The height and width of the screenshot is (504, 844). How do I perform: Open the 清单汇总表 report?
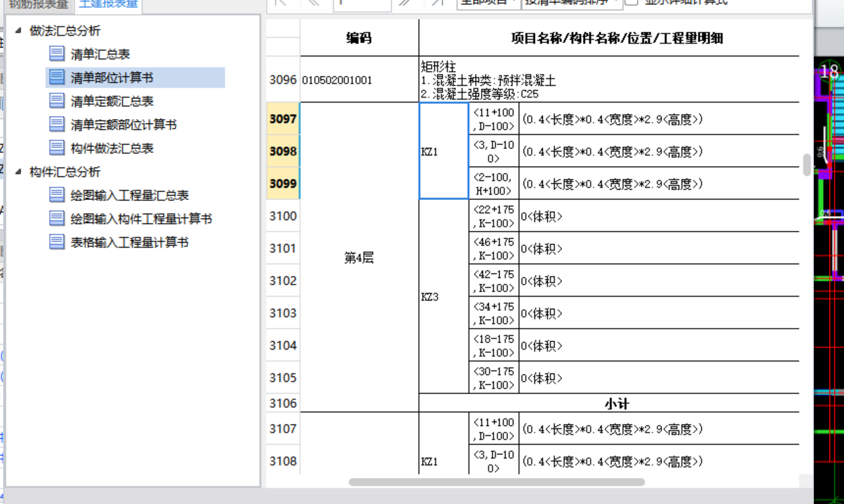[x=100, y=54]
